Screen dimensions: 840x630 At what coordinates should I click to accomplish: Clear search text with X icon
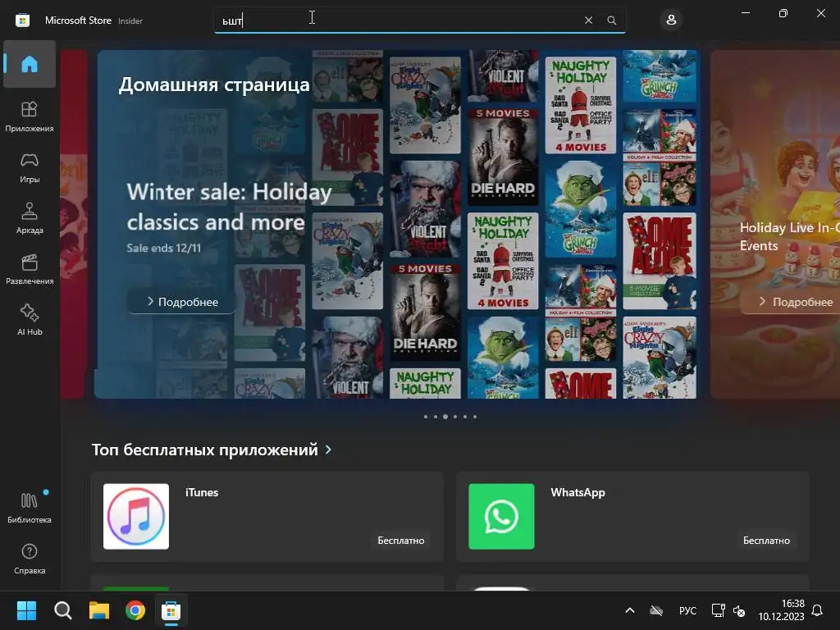588,21
